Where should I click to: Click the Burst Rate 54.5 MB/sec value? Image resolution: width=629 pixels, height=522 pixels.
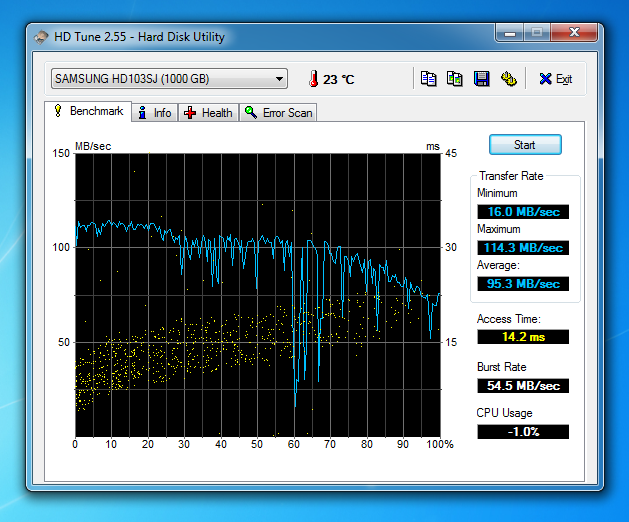tap(523, 386)
